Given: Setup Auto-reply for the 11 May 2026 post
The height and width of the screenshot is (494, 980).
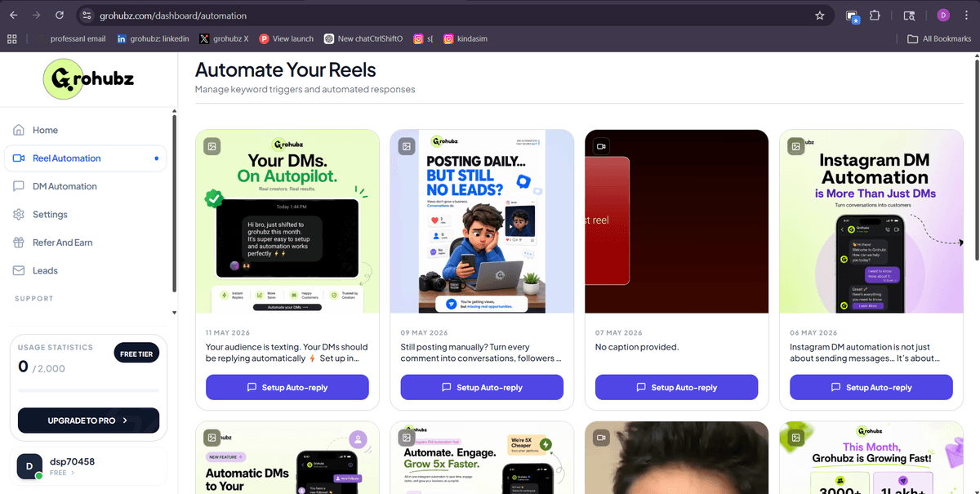Looking at the screenshot, I should pos(287,387).
